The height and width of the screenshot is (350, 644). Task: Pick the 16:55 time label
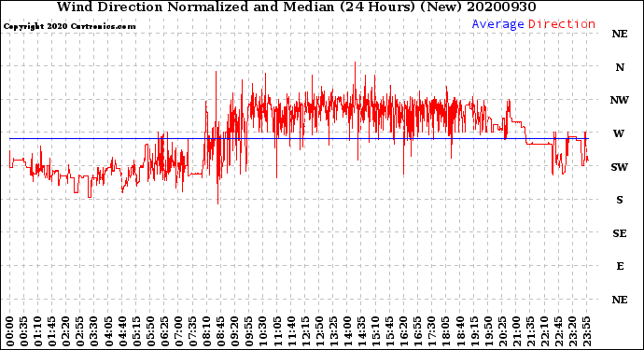418,331
